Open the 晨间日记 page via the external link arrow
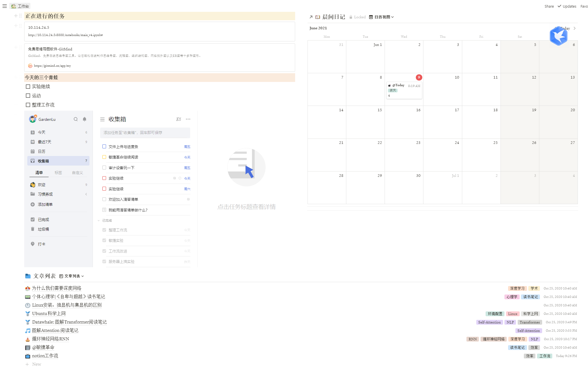The height and width of the screenshot is (368, 588). 311,17
